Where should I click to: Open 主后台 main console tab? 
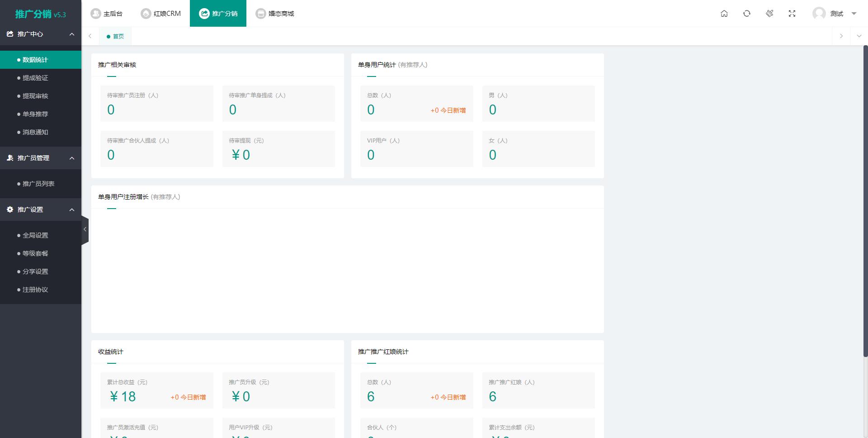107,14
